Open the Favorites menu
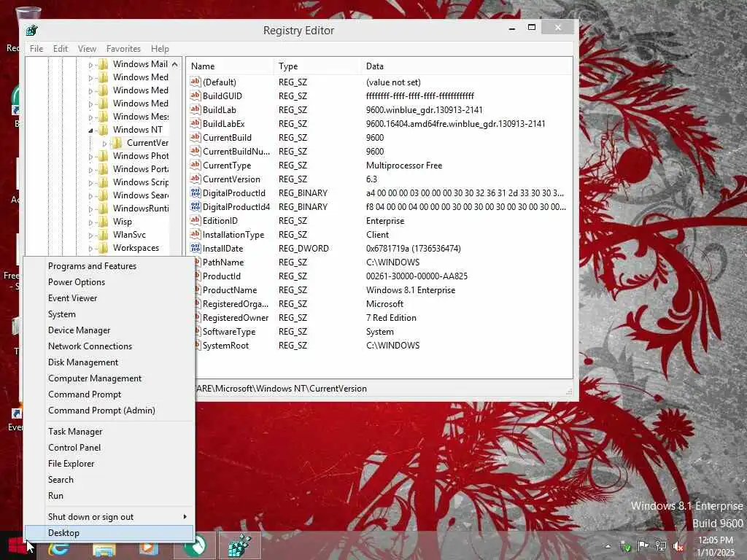Image resolution: width=747 pixels, height=560 pixels. pos(123,49)
